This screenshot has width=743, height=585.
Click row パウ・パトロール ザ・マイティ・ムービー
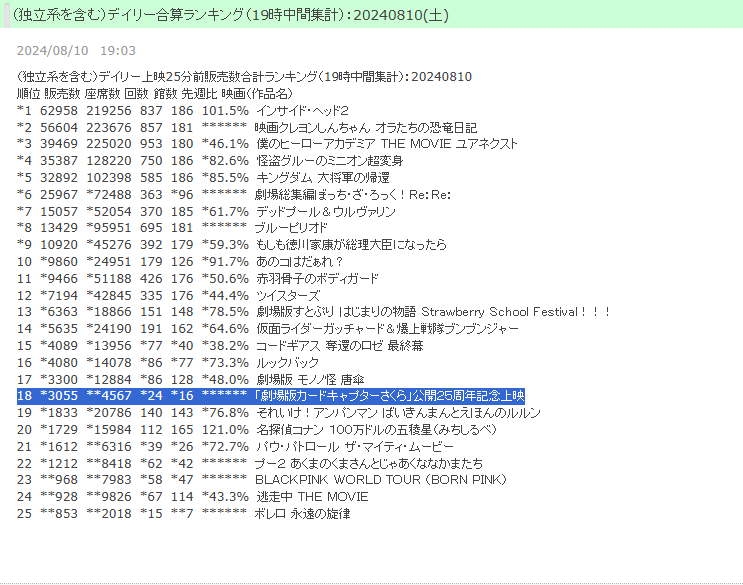coord(236,446)
